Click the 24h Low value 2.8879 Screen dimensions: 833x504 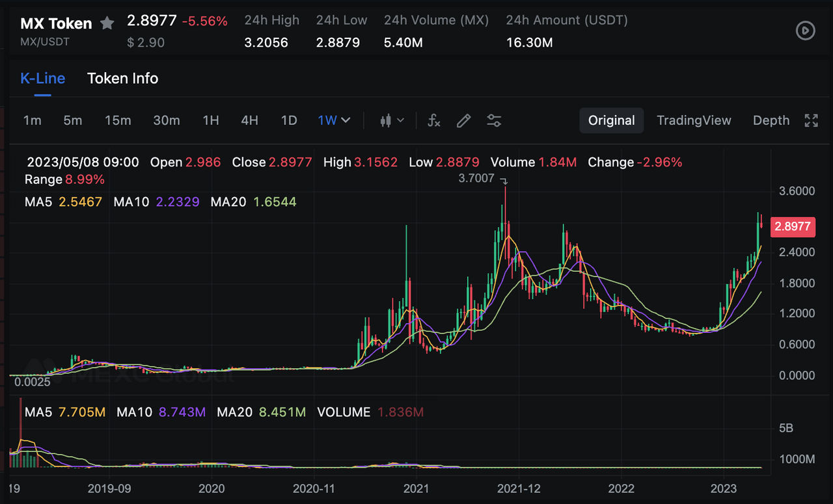[338, 43]
